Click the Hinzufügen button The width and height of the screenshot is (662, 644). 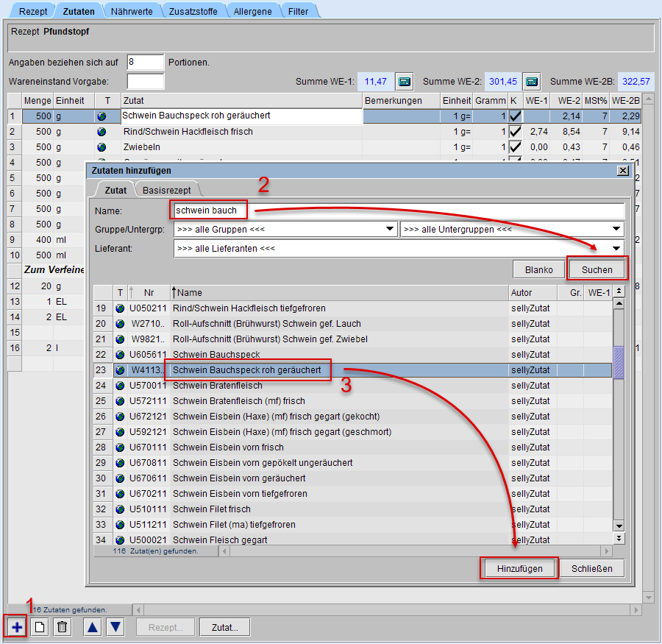point(519,569)
